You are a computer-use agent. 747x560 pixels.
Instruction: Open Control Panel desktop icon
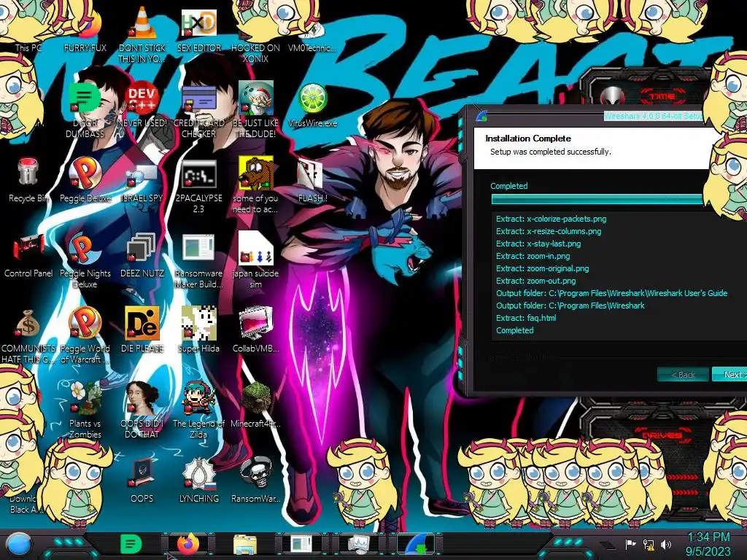click(28, 255)
